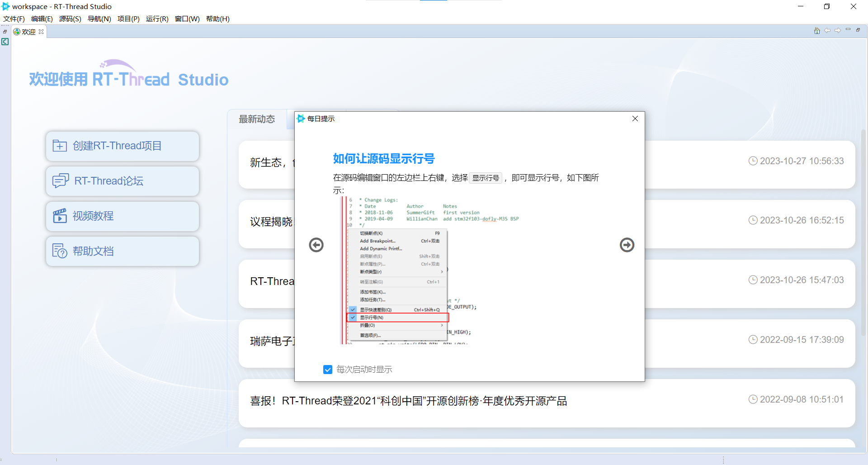
Task: Click the folder-plus icon on create project button
Action: (x=60, y=146)
